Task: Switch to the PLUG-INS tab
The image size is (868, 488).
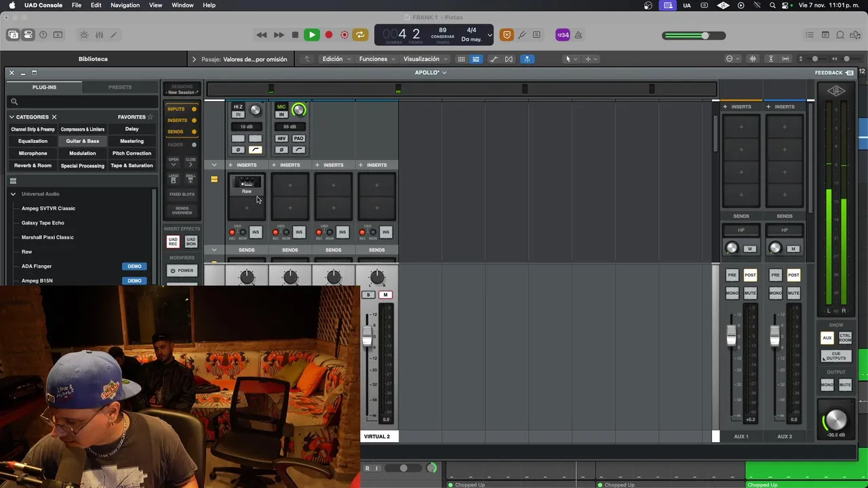Action: click(44, 87)
